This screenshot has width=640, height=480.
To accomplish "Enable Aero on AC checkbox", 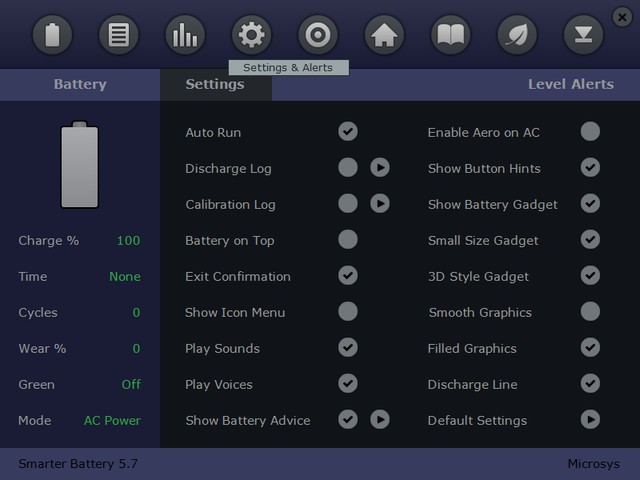I will pos(590,132).
